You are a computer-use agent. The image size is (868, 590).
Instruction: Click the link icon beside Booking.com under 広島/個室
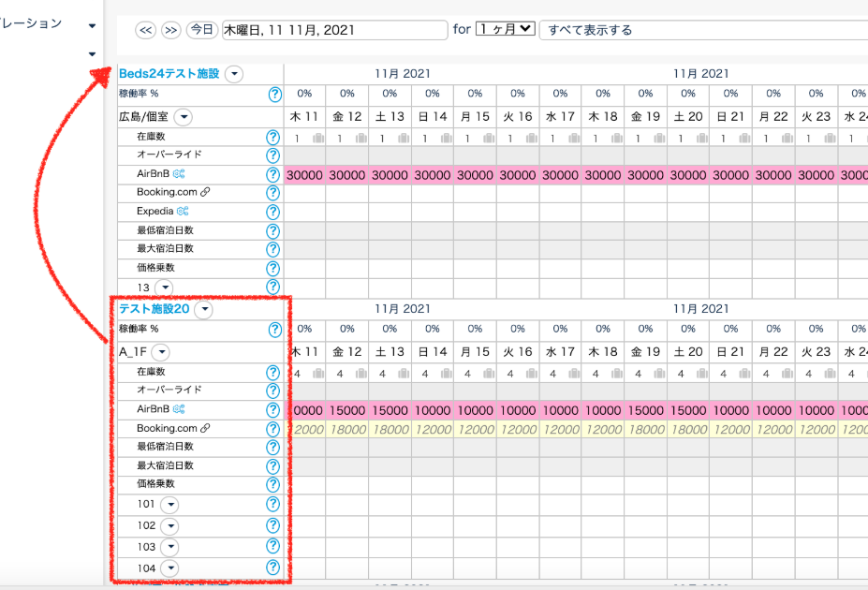[205, 192]
